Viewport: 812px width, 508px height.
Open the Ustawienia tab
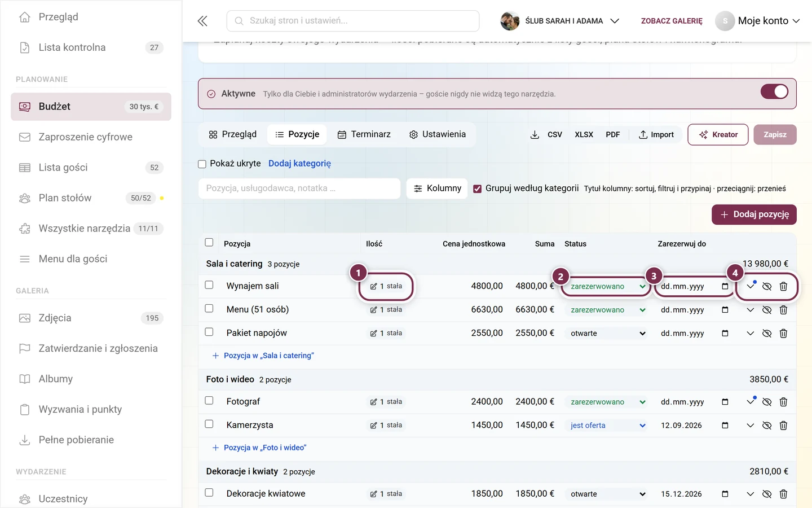[x=438, y=134]
